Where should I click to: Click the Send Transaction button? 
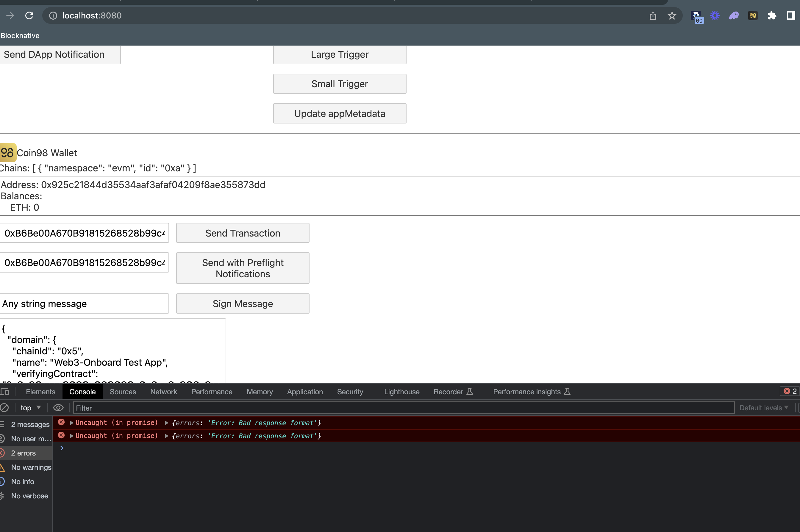pos(243,233)
